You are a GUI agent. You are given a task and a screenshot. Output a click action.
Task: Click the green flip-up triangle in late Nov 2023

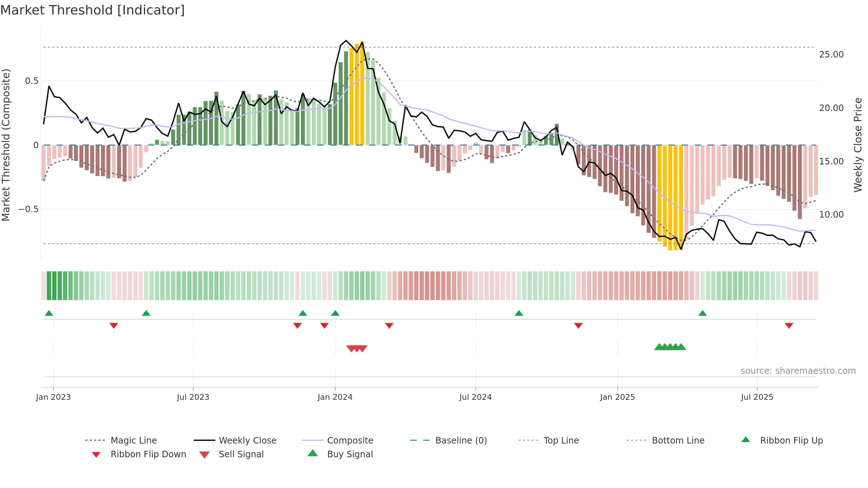(x=303, y=313)
